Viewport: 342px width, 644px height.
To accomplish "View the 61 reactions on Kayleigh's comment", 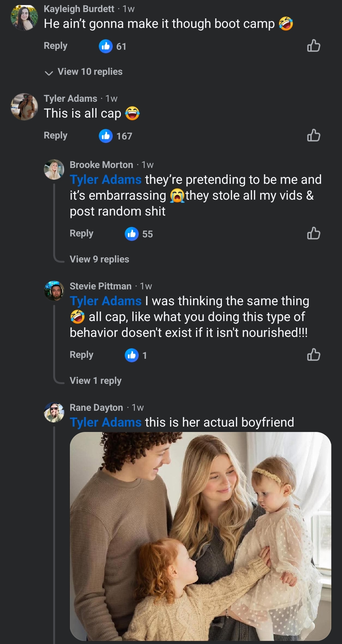I will pyautogui.click(x=113, y=47).
